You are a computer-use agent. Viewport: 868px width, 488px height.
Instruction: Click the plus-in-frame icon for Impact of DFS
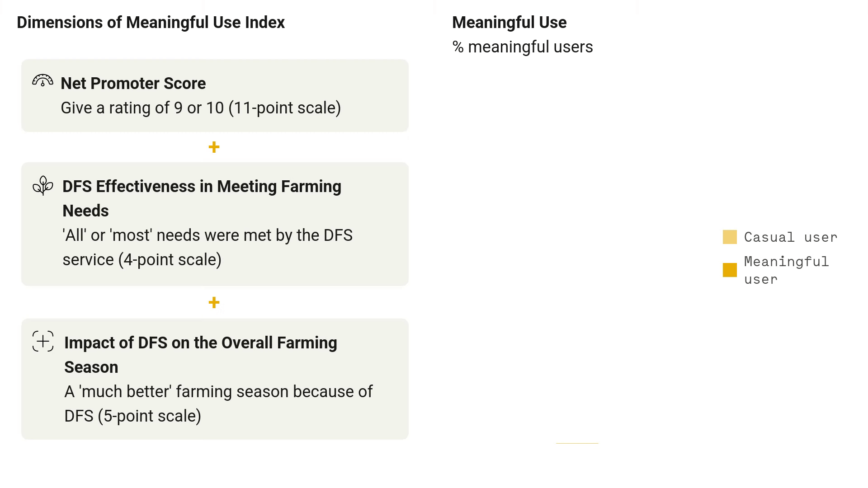[43, 341]
